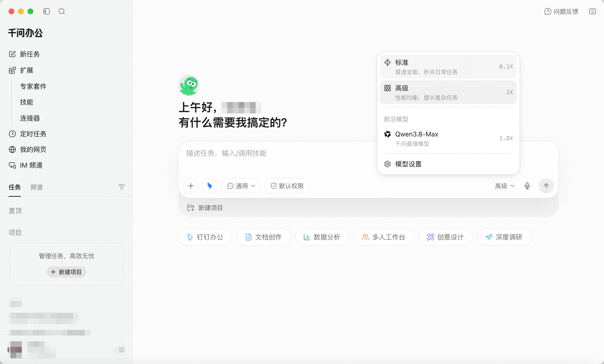Start a 新任务 from sidebar

[24, 54]
